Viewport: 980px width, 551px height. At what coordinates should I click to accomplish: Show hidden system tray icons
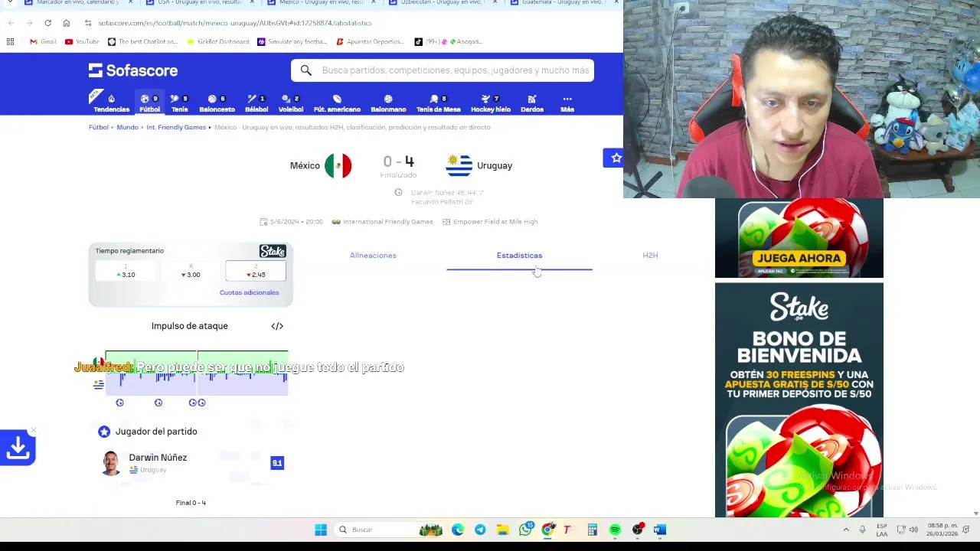coord(846,530)
